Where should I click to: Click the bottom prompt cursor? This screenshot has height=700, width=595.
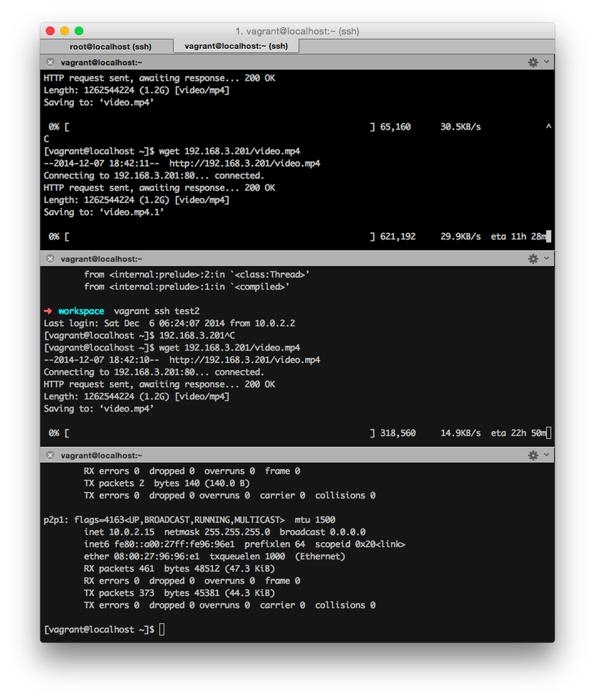point(162,629)
